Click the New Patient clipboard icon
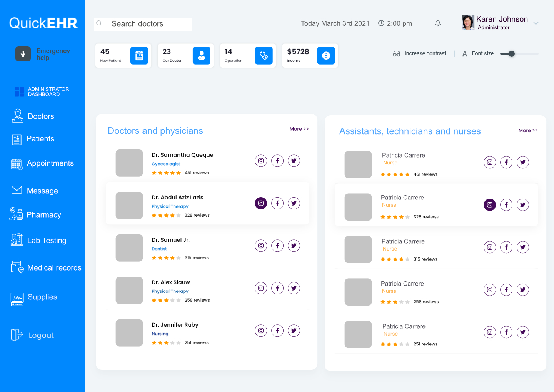Screen dimensions: 554x392 click(139, 56)
